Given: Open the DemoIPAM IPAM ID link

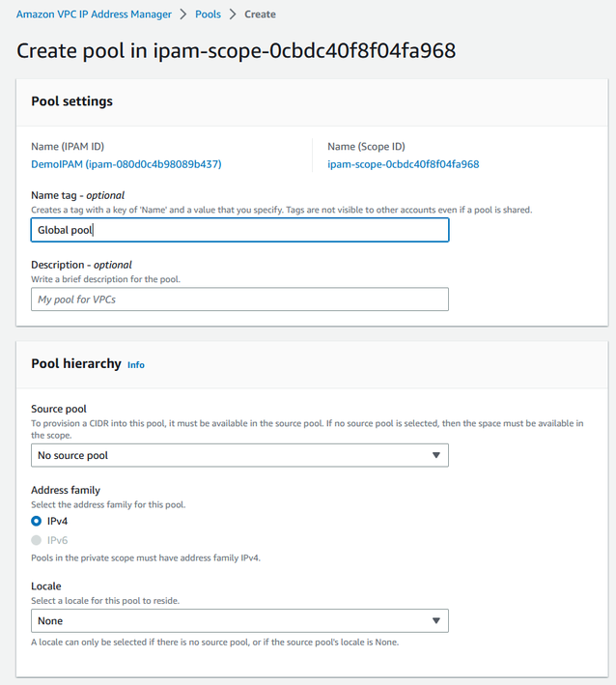Looking at the screenshot, I should (x=126, y=164).
